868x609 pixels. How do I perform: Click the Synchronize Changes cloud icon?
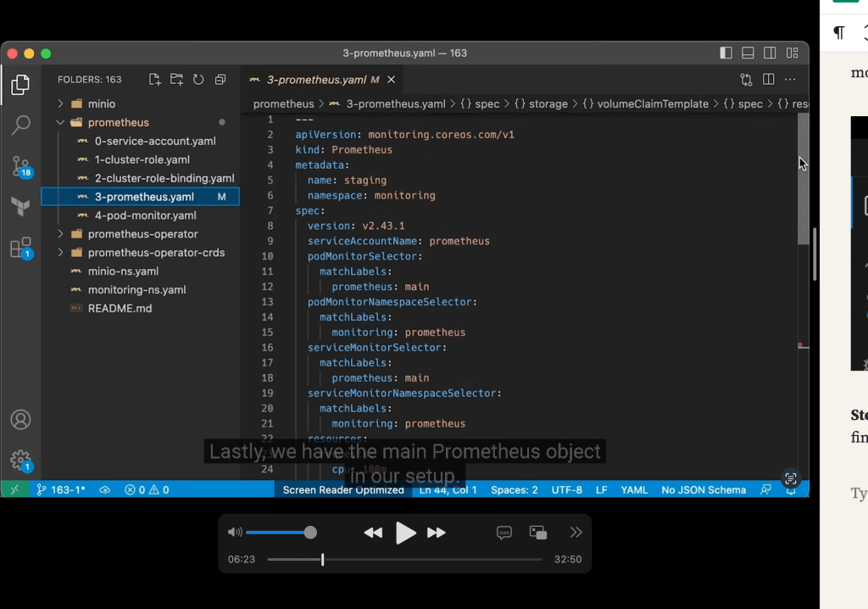click(104, 490)
